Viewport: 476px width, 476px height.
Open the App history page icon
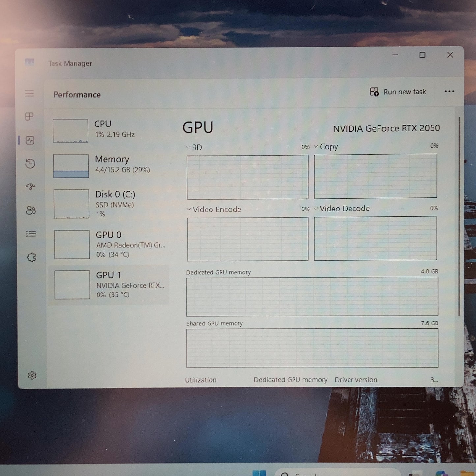point(30,164)
